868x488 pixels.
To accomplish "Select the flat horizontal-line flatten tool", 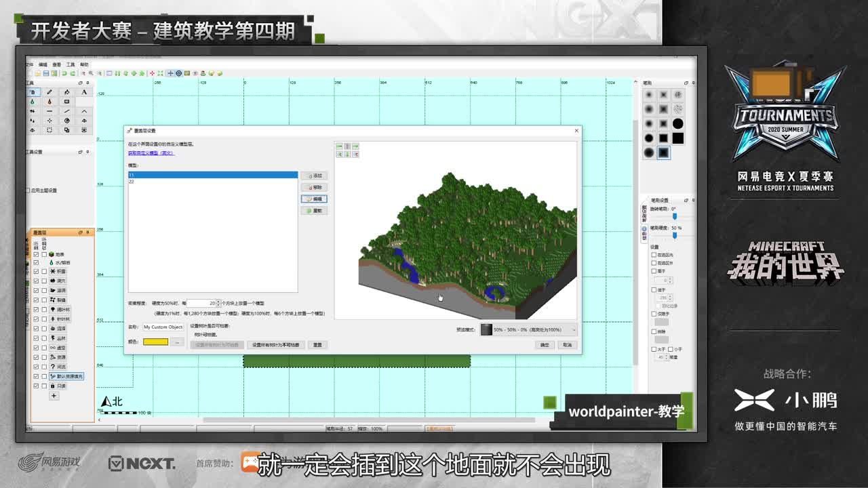I will click(x=50, y=111).
